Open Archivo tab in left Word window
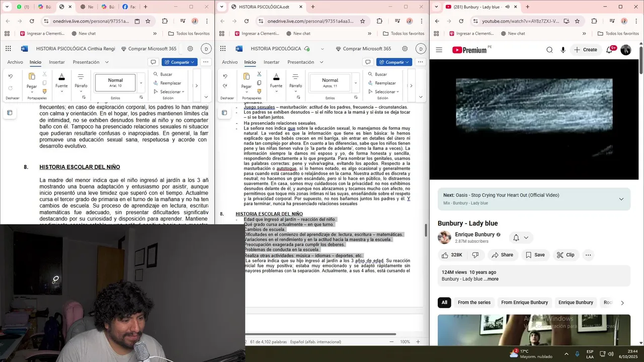 (15, 62)
